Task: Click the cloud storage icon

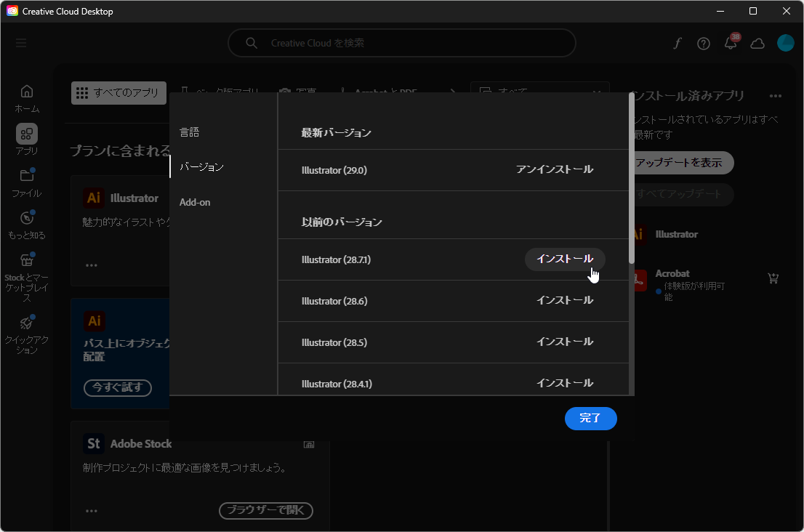Action: (x=757, y=43)
